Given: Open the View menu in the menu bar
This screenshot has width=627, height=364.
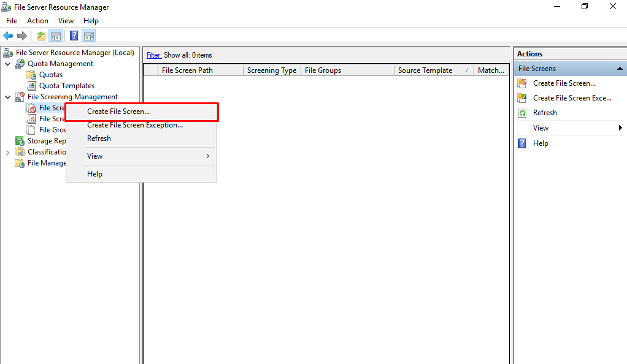Looking at the screenshot, I should coord(66,21).
